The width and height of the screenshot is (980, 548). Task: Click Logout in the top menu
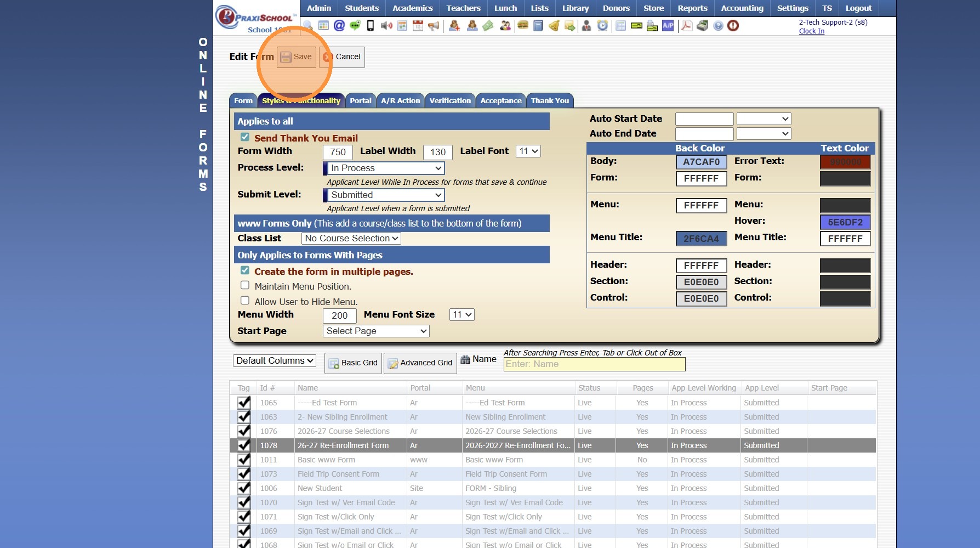click(x=858, y=8)
